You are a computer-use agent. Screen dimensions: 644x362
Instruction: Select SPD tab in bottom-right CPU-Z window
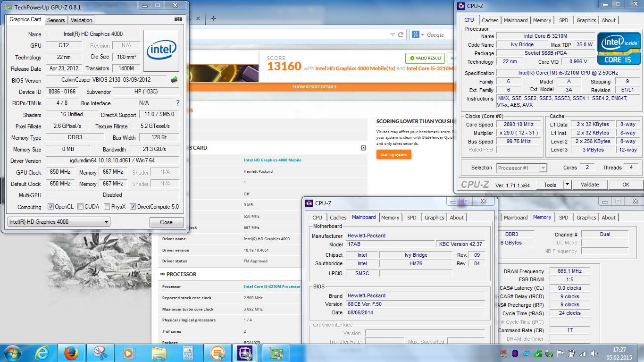pos(563,218)
